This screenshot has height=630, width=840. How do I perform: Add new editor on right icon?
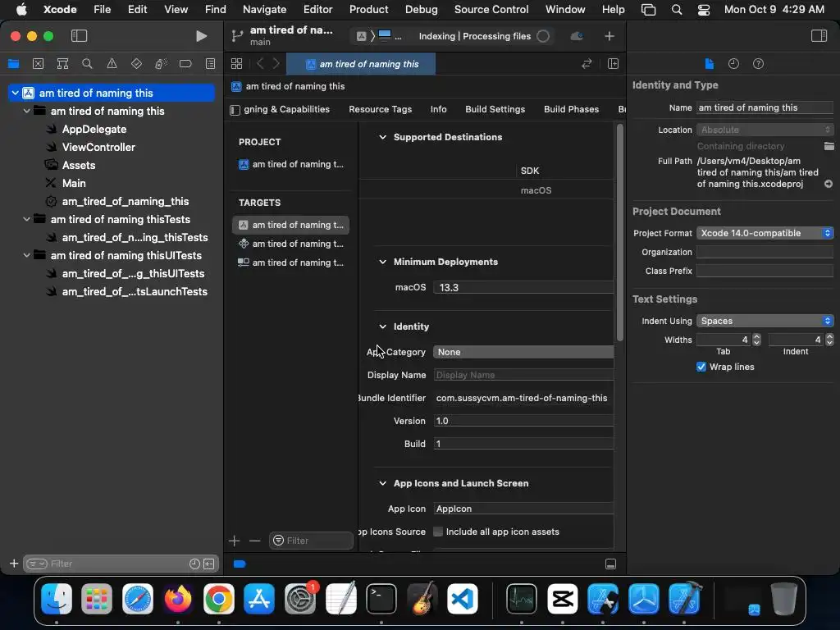(613, 64)
